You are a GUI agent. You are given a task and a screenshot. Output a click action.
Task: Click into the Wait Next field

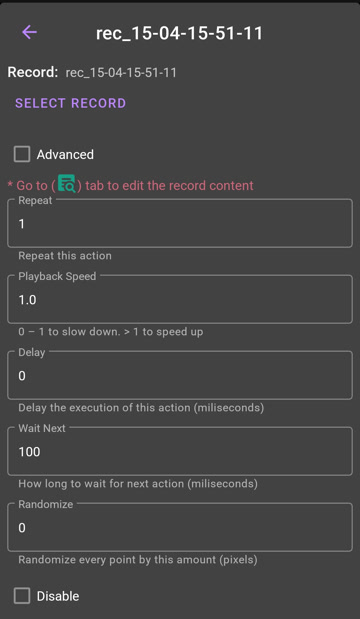(180, 451)
